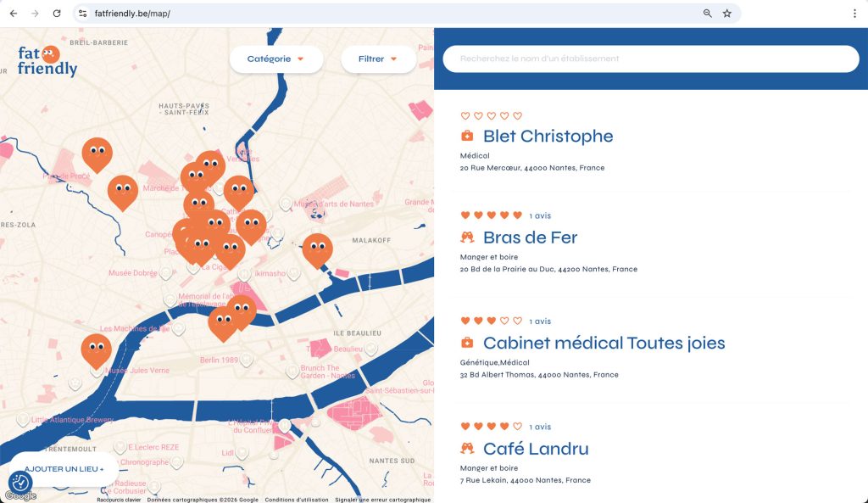This screenshot has height=503, width=868.
Task: Click the fat friendly logo
Action: click(47, 60)
